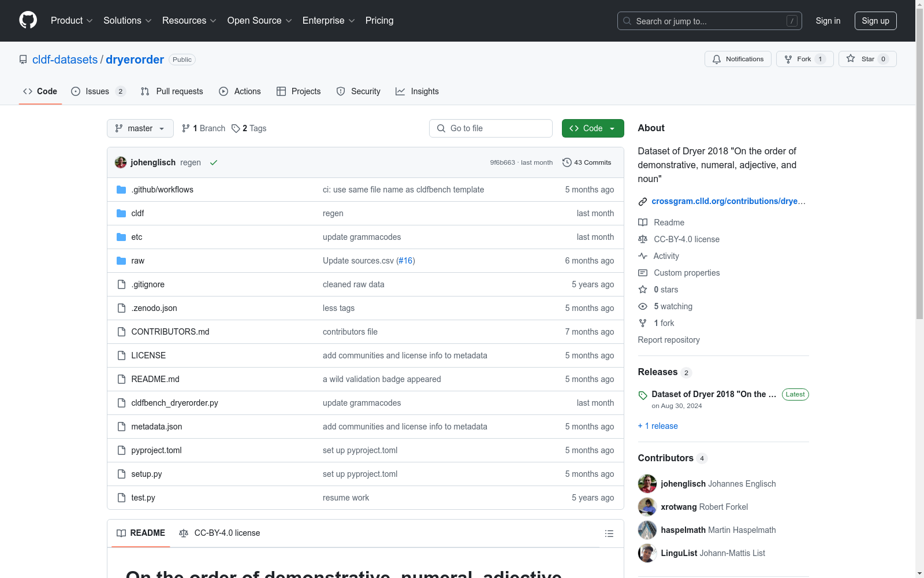Viewport: 924px width, 578px height.
Task: Click the file icon for test.py
Action: 121,498
